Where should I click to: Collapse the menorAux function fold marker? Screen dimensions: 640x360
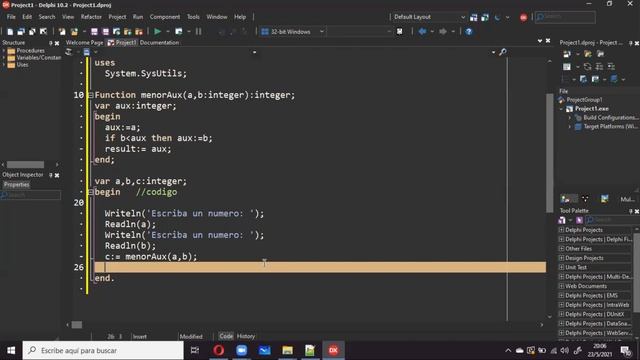(91, 95)
